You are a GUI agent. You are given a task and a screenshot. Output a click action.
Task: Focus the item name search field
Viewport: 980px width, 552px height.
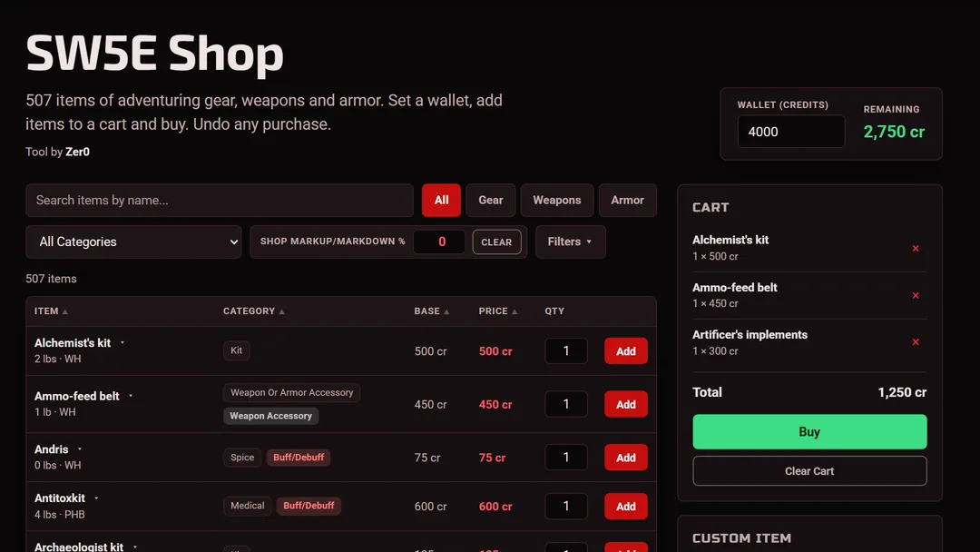(x=220, y=200)
